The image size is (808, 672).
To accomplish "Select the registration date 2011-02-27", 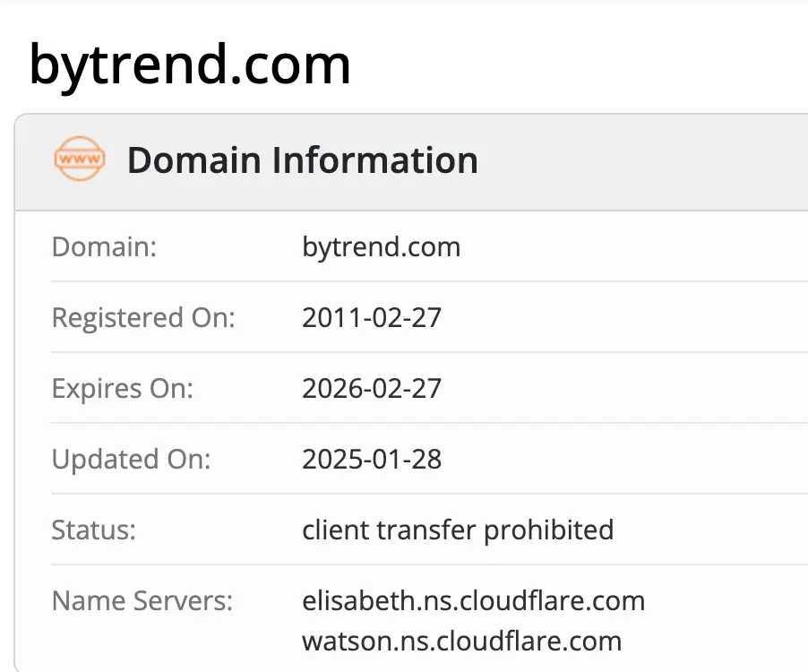I will 372,317.
